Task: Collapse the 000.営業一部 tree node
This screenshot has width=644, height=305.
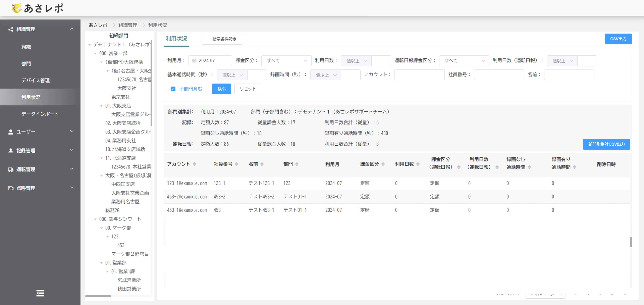Action: (95, 53)
